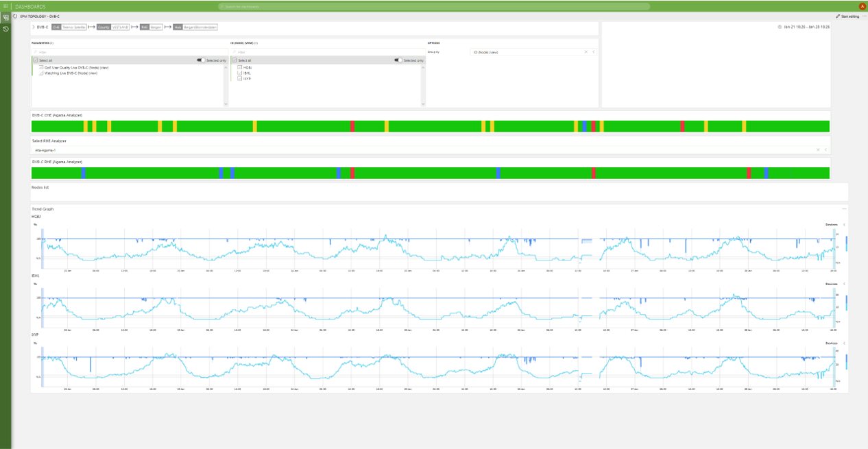Open the Trend Graph ellipsis menu

[x=845, y=208]
